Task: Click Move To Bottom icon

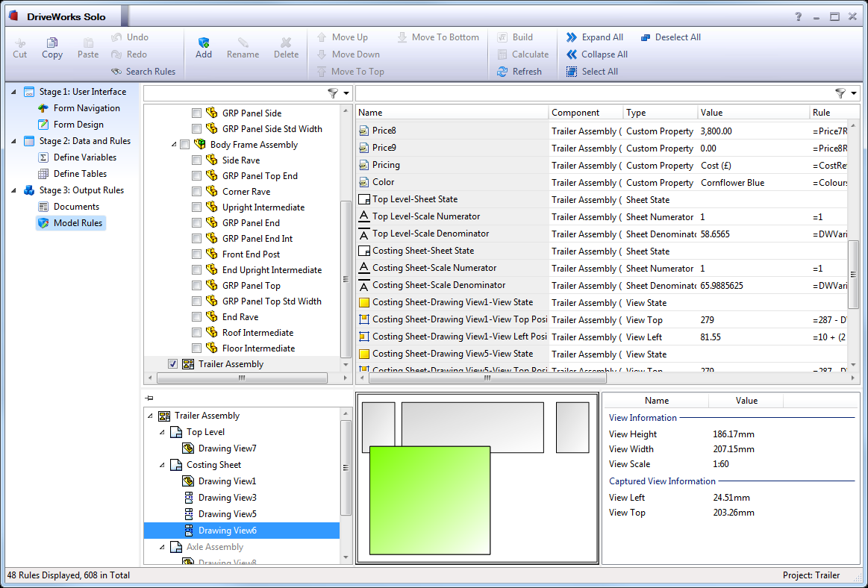Action: coord(402,37)
